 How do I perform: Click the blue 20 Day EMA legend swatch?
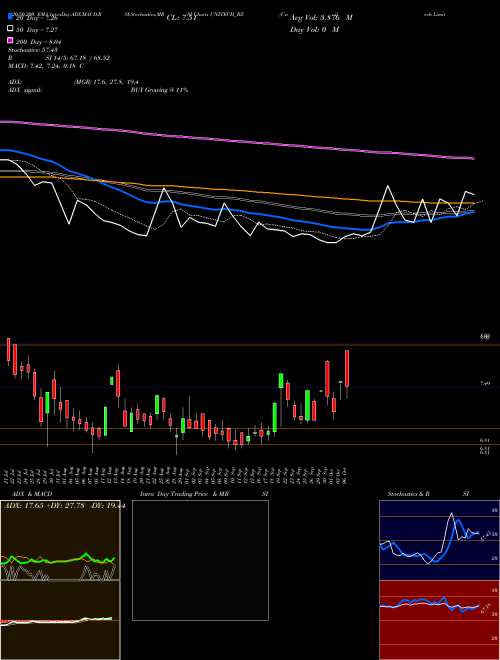pyautogui.click(x=10, y=17)
